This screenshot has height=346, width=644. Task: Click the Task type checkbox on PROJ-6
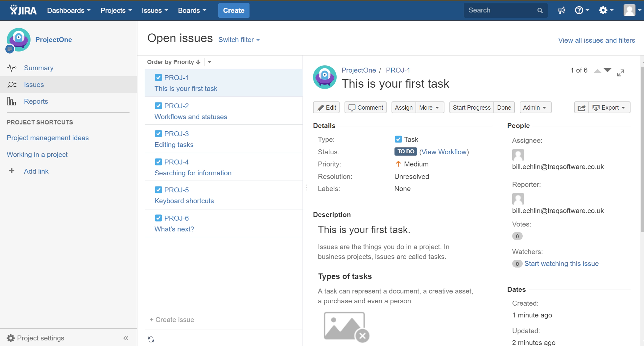point(158,218)
